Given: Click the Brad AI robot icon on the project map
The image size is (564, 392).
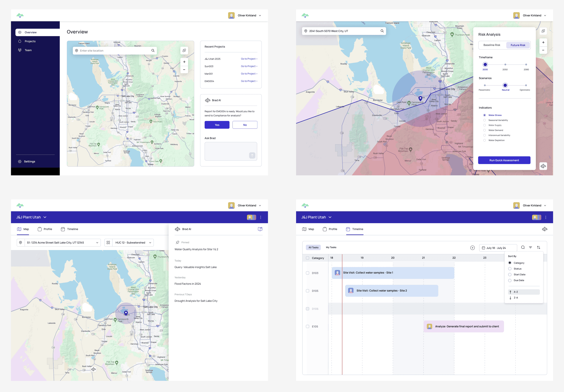Looking at the screenshot, I should pos(93,369).
